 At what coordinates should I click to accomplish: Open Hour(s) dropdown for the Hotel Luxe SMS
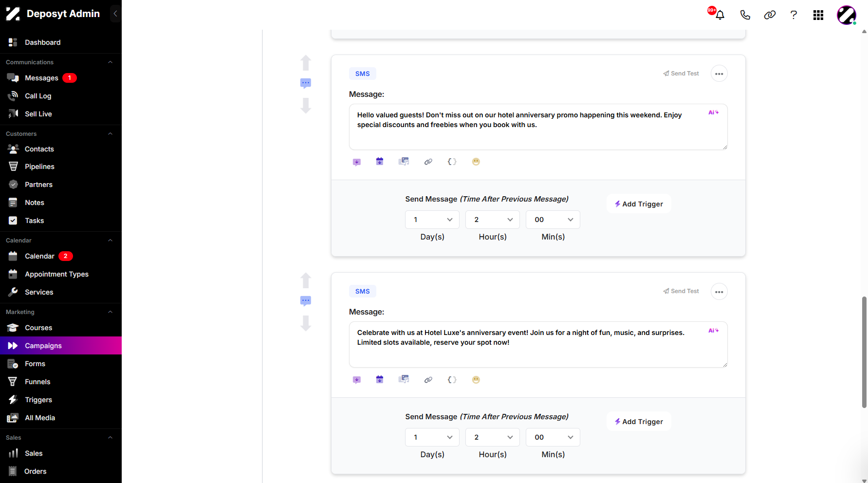click(493, 437)
